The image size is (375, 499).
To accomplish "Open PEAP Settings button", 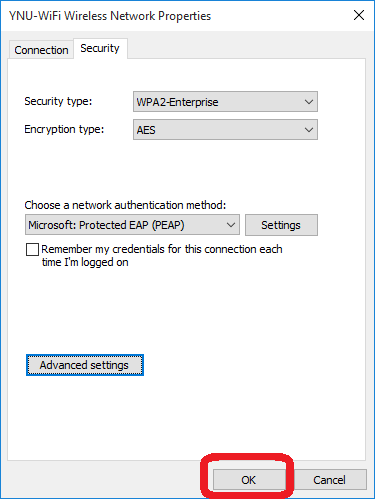I will point(281,225).
